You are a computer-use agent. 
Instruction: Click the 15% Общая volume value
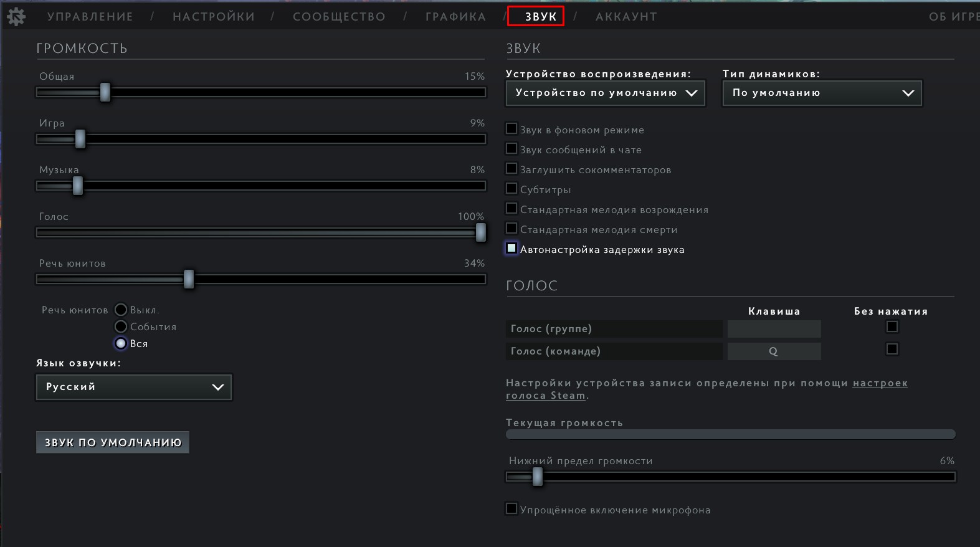pyautogui.click(x=475, y=76)
